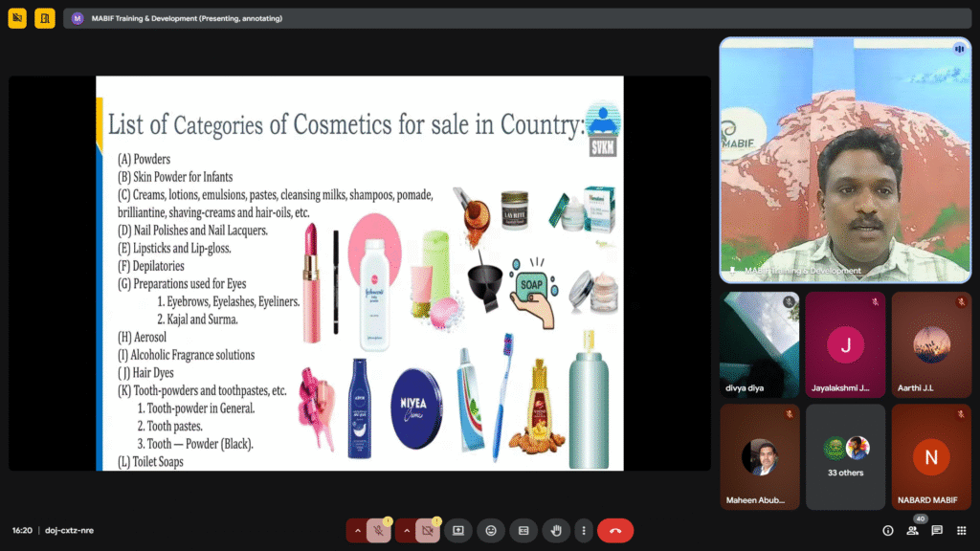The image size is (980, 551).
Task: Show the people panel with 40 participants
Action: [x=912, y=530]
